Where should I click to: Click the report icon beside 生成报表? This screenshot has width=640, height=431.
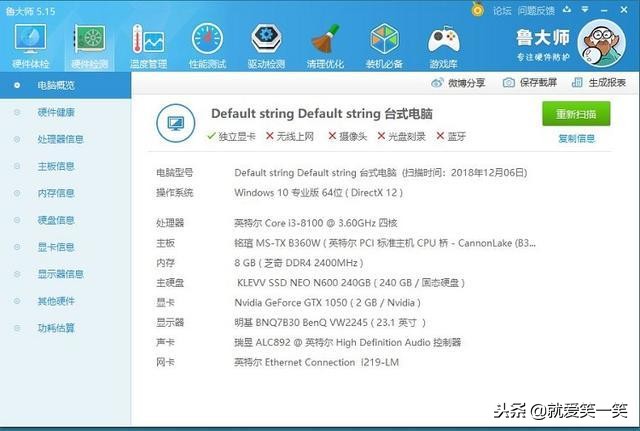pyautogui.click(x=577, y=83)
